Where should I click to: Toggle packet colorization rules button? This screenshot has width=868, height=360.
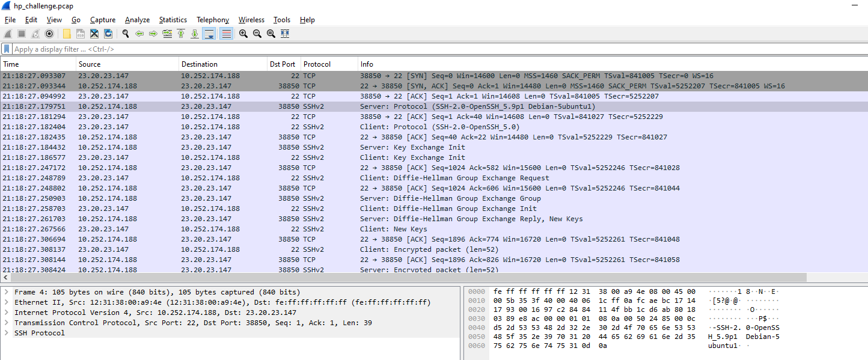(226, 34)
